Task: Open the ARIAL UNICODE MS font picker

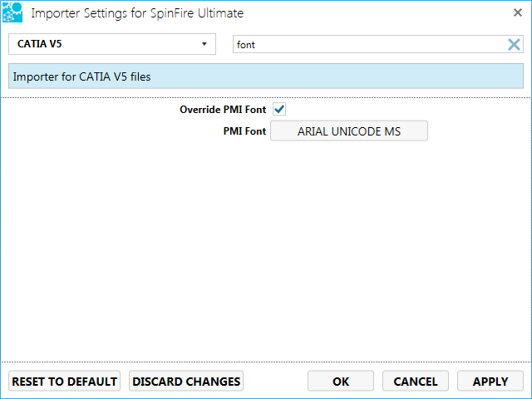Action: (x=349, y=131)
